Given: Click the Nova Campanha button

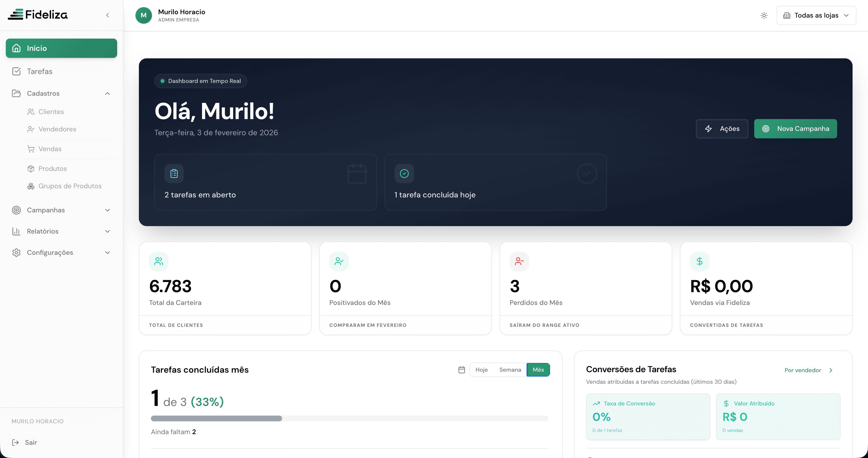Looking at the screenshot, I should 796,128.
